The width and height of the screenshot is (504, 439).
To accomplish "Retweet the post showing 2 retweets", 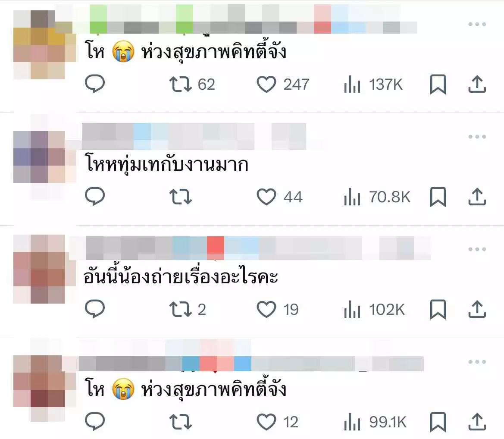I will click(x=188, y=309).
